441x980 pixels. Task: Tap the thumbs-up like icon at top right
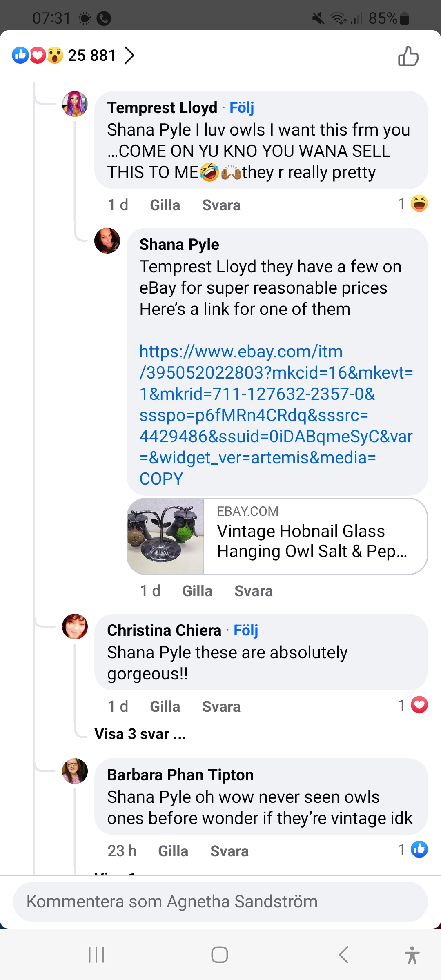[x=408, y=56]
